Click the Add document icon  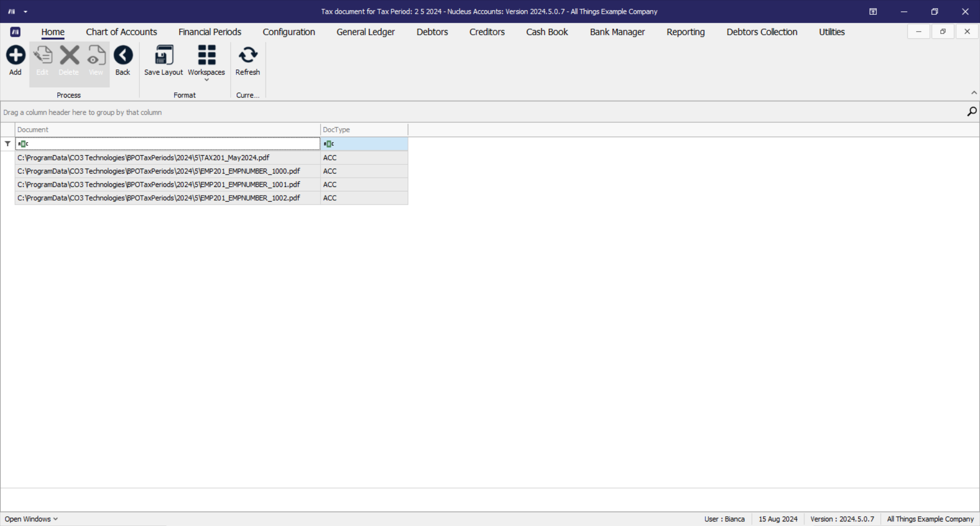click(x=15, y=55)
